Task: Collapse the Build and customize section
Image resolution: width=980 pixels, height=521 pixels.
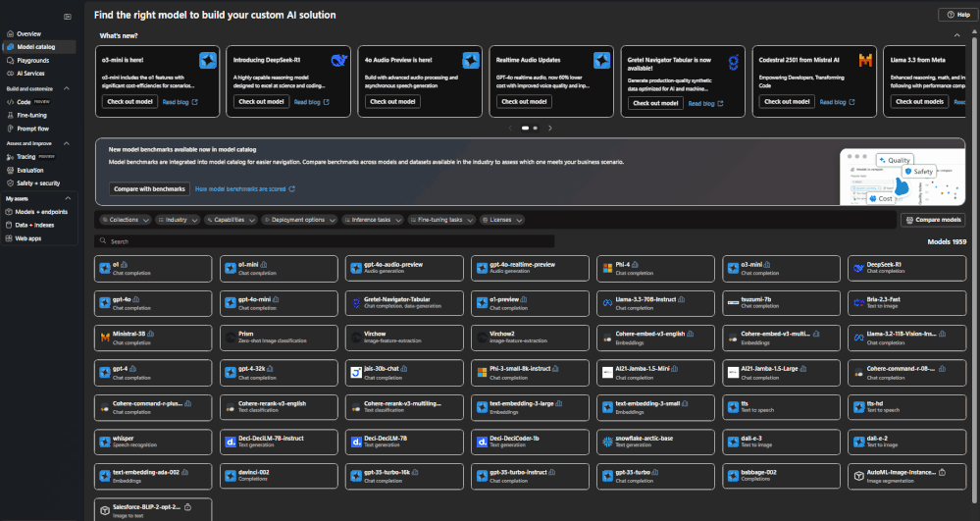Action: [x=67, y=89]
